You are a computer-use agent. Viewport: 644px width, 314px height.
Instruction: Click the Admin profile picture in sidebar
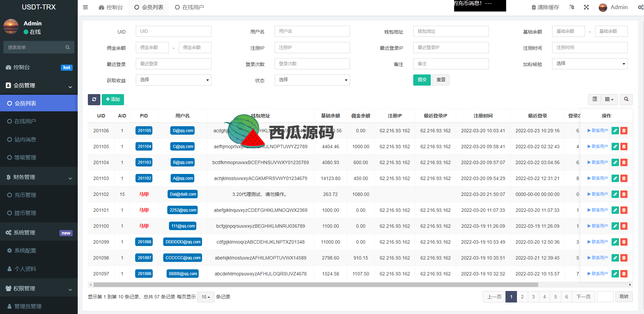point(11,26)
